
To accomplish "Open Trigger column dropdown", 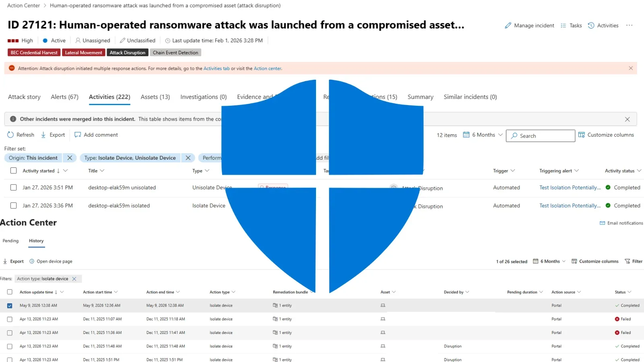I will [512, 171].
